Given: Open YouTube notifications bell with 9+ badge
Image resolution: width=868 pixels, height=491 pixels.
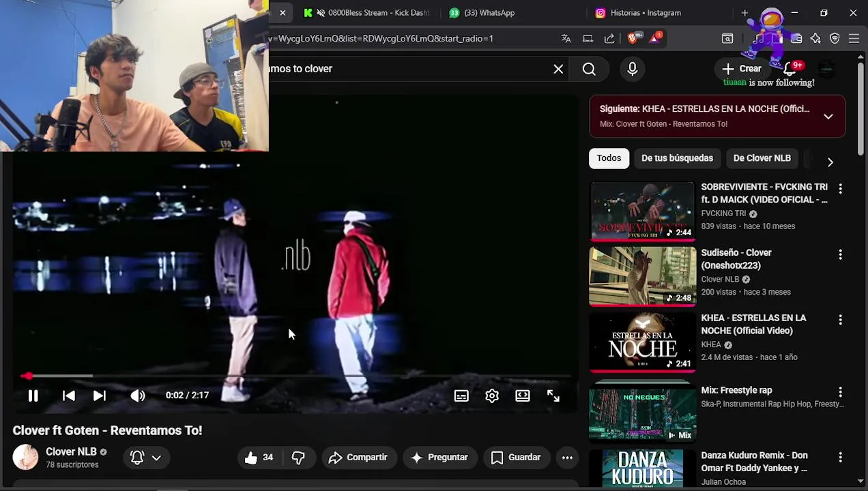Looking at the screenshot, I should pyautogui.click(x=792, y=68).
